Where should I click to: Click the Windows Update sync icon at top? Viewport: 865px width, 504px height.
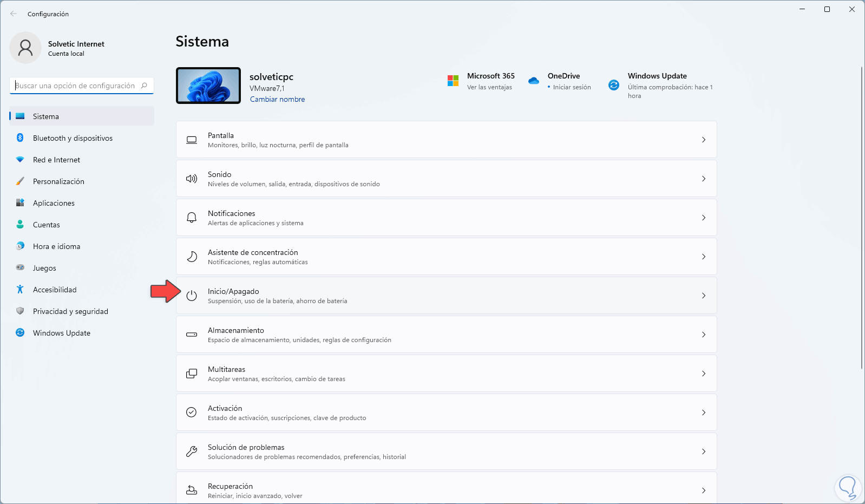pyautogui.click(x=614, y=85)
